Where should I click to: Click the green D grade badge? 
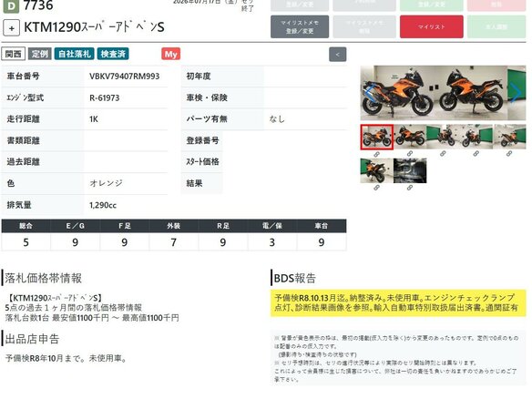11,6
